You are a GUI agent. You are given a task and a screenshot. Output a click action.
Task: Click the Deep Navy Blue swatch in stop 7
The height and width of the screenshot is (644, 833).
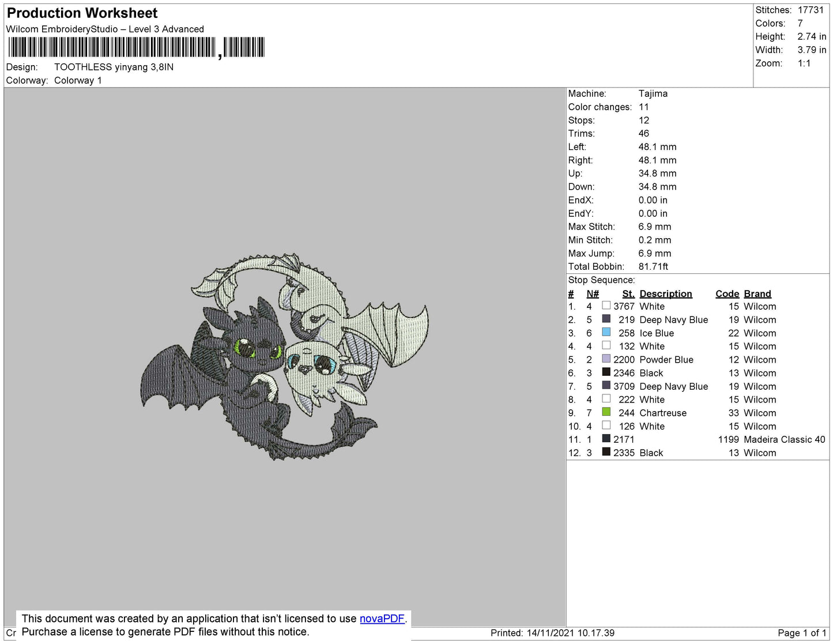point(606,386)
